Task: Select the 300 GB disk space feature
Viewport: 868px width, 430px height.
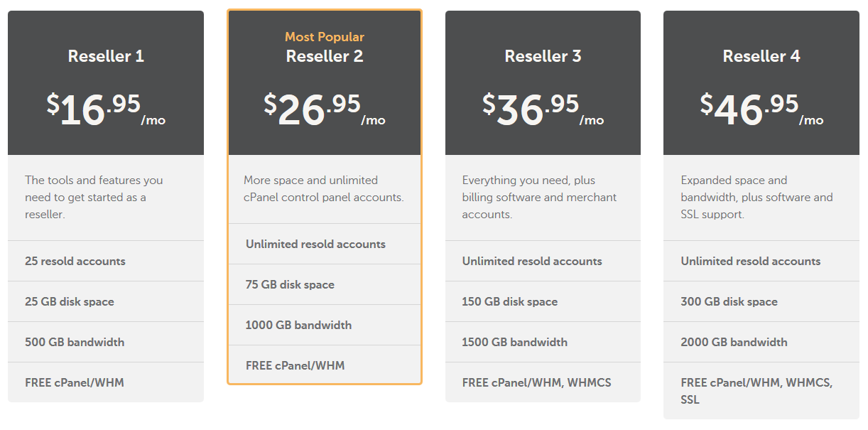Action: point(761,301)
